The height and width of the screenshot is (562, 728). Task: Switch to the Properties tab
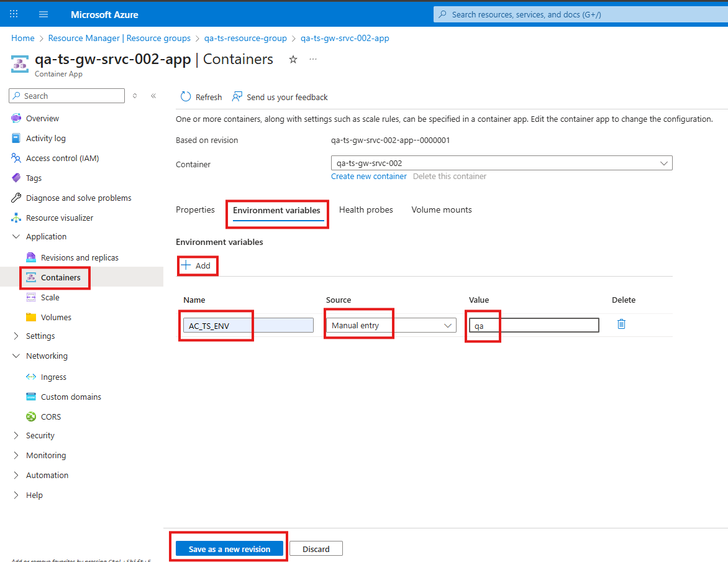(x=195, y=210)
